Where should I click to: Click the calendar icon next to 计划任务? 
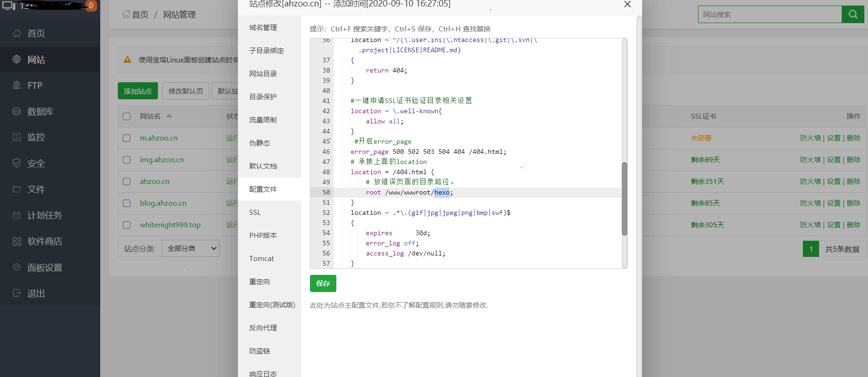[17, 215]
